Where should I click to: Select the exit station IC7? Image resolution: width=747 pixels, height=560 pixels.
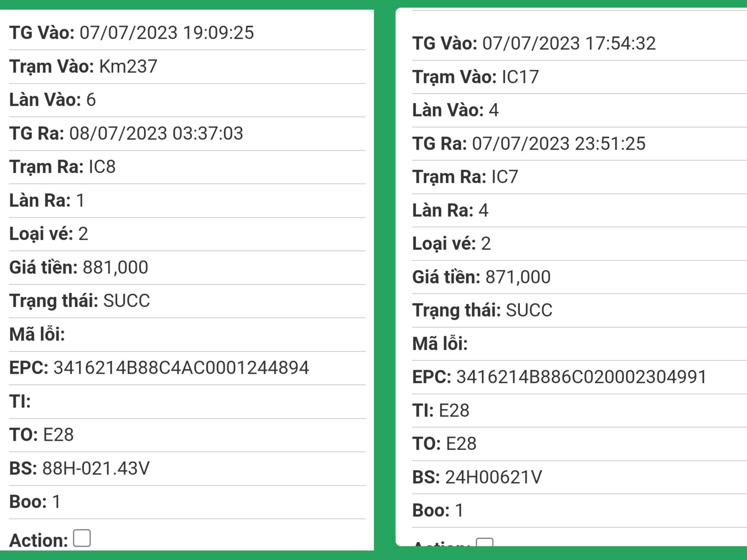(x=505, y=177)
